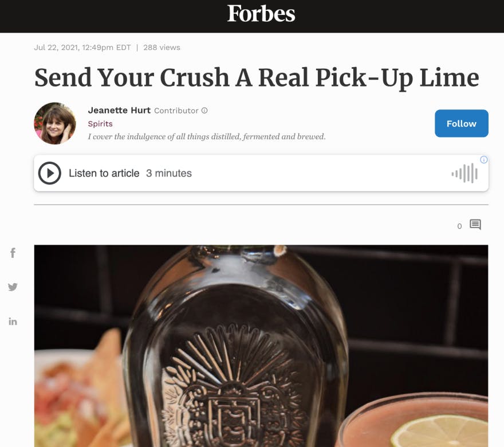Screen dimensions: 504x447
Task: Go to the Forbes home logo
Action: point(261,14)
